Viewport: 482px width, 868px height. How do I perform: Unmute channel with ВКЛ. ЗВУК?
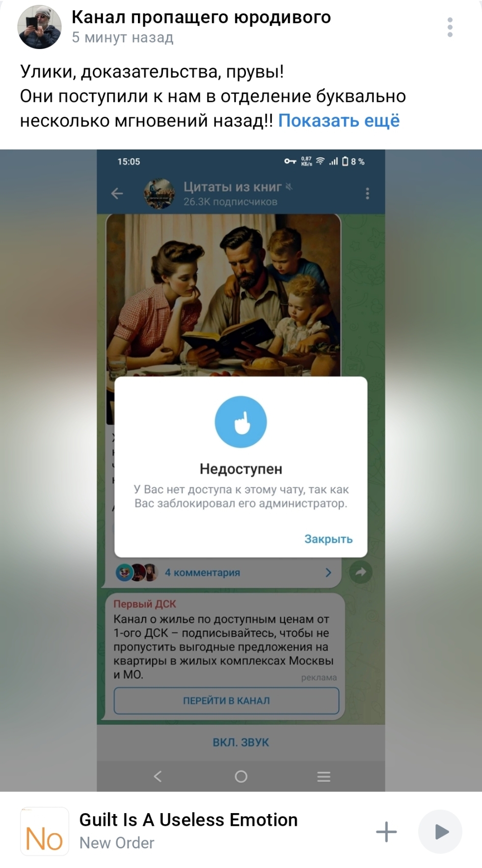point(241,742)
